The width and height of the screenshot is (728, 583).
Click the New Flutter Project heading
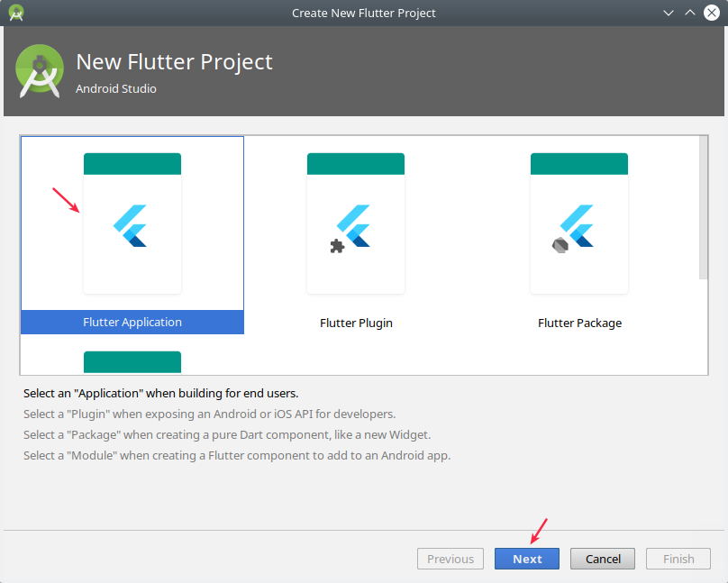[x=174, y=62]
